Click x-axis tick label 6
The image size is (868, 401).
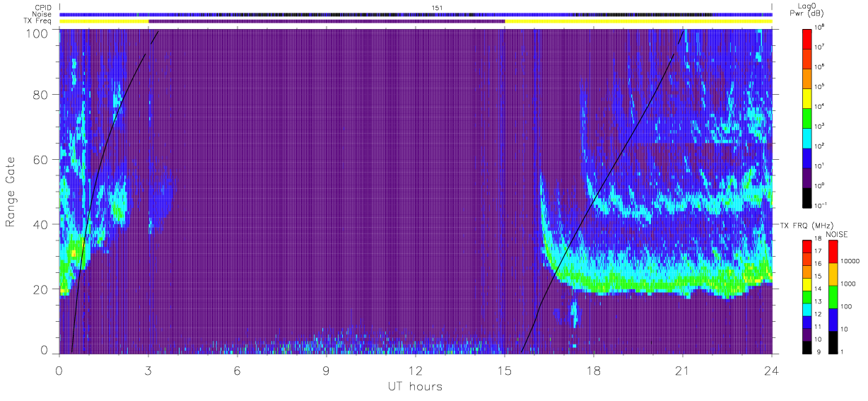pos(237,370)
